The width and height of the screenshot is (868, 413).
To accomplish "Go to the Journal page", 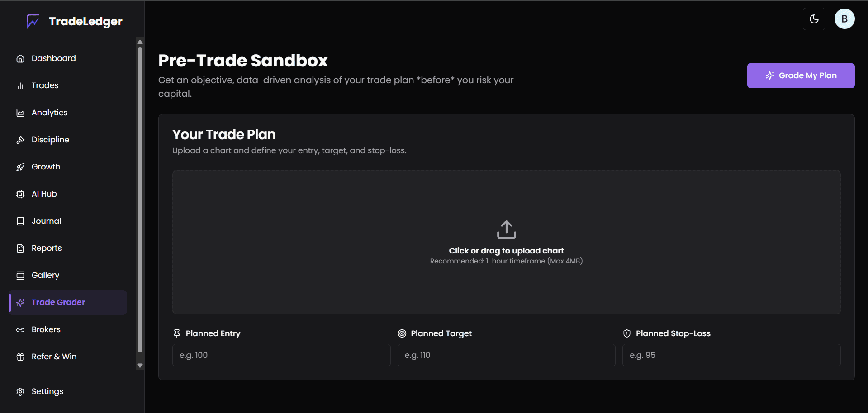I will point(46,221).
